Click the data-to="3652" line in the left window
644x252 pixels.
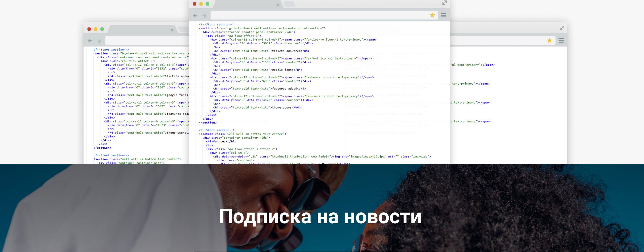pyautogui.click(x=148, y=69)
